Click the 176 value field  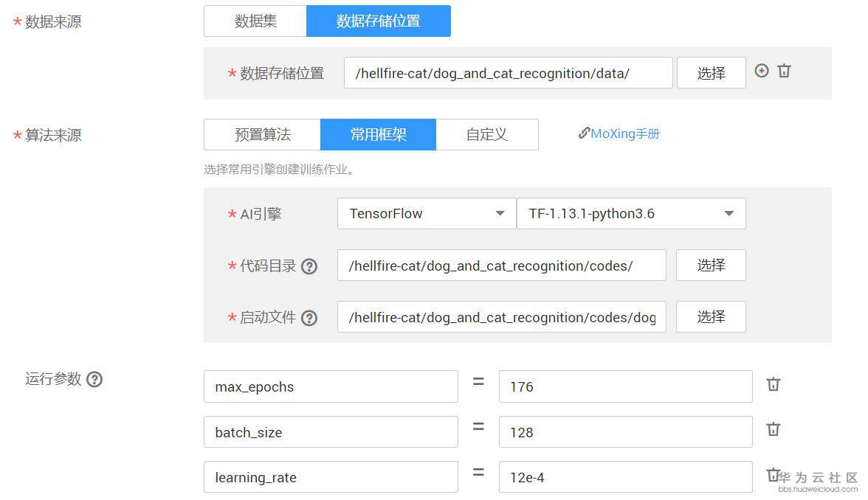coord(626,386)
